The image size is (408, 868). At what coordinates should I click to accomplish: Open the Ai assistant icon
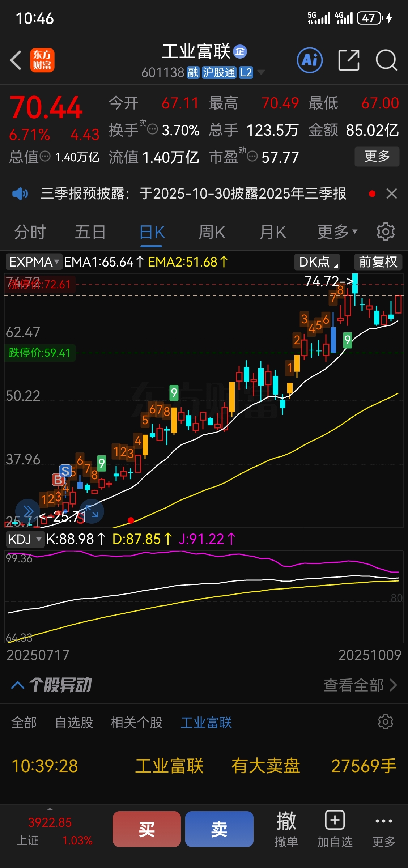[310, 60]
